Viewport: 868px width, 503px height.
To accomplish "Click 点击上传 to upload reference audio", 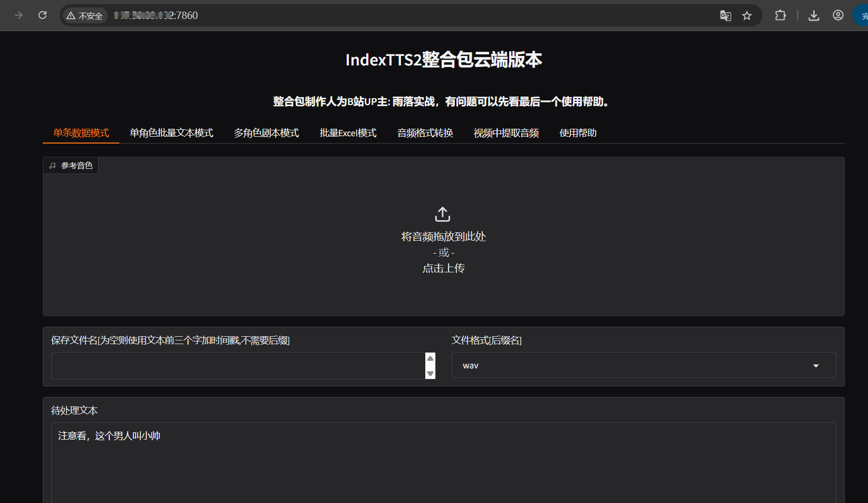I will point(443,268).
